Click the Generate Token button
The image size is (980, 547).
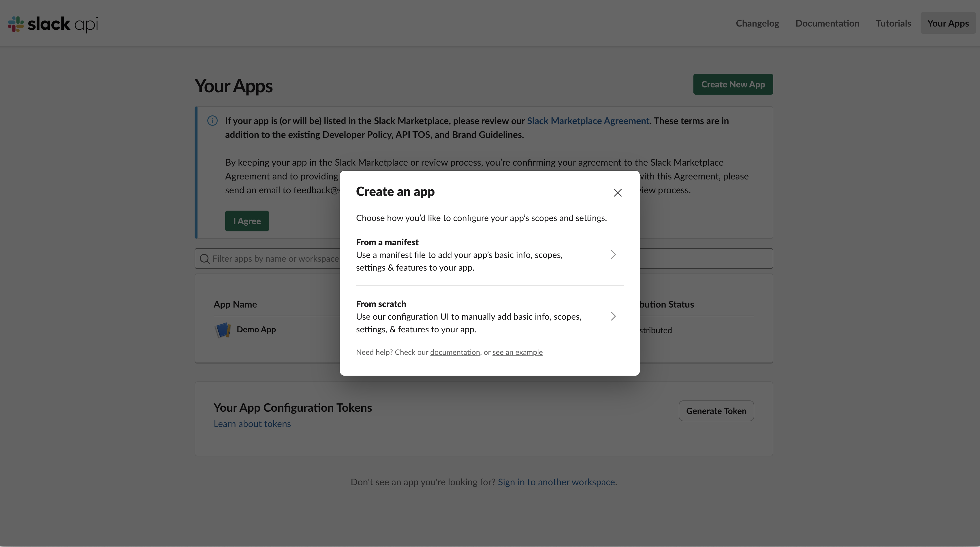pos(716,411)
